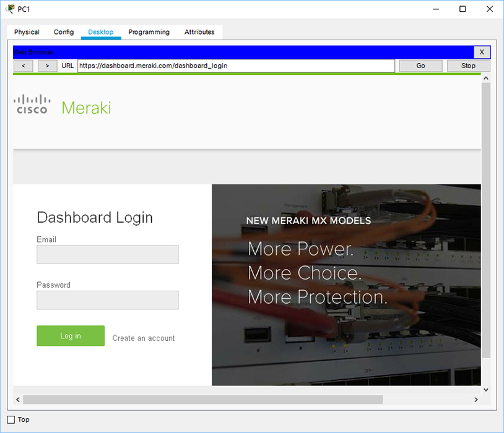Select the Desktop tab
This screenshot has width=504, height=433.
pos(100,32)
